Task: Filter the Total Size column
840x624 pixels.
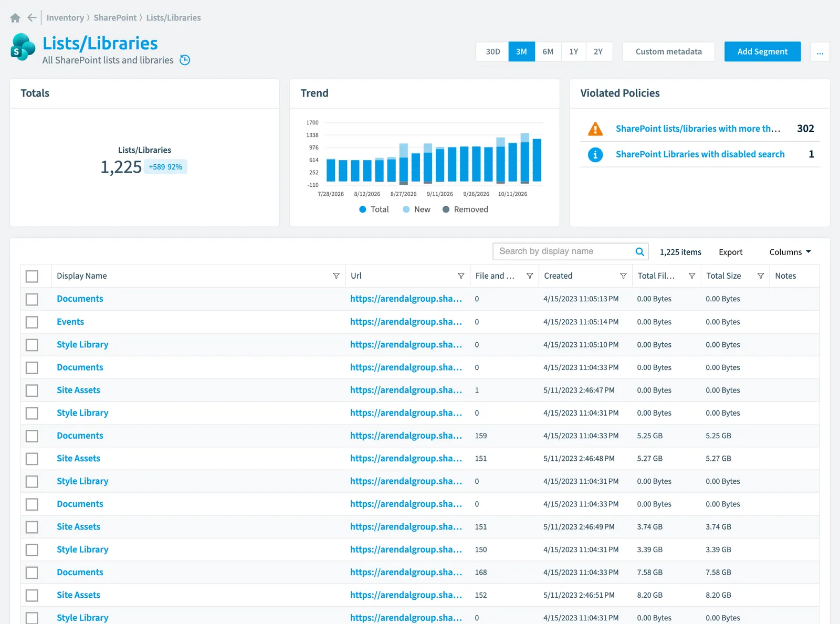Action: 761,276
